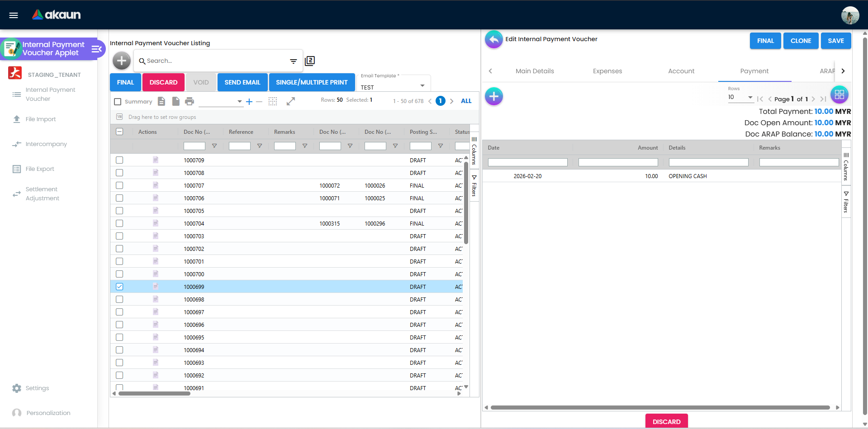Click the expand fullscreen arrows icon
Image resolution: width=868 pixels, height=429 pixels.
[291, 101]
